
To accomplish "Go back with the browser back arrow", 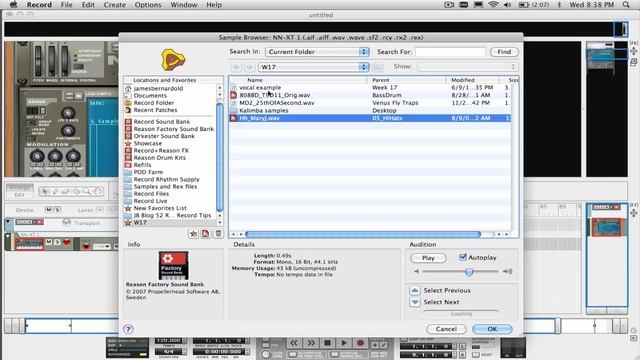I will [x=236, y=67].
